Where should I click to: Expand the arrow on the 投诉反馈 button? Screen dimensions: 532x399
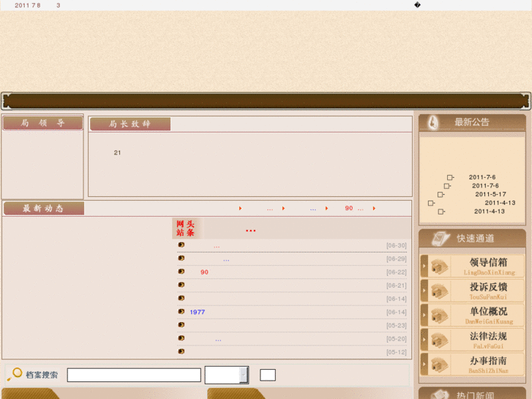[424, 291]
